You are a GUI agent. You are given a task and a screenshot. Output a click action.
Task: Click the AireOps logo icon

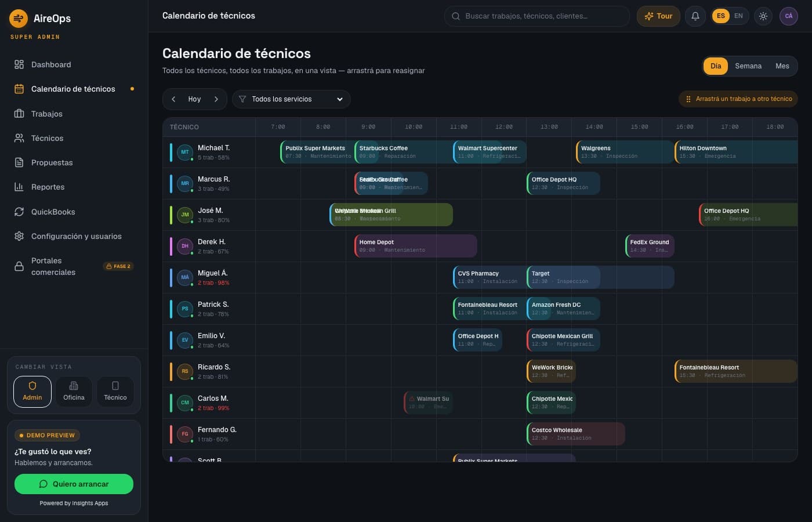coord(19,19)
